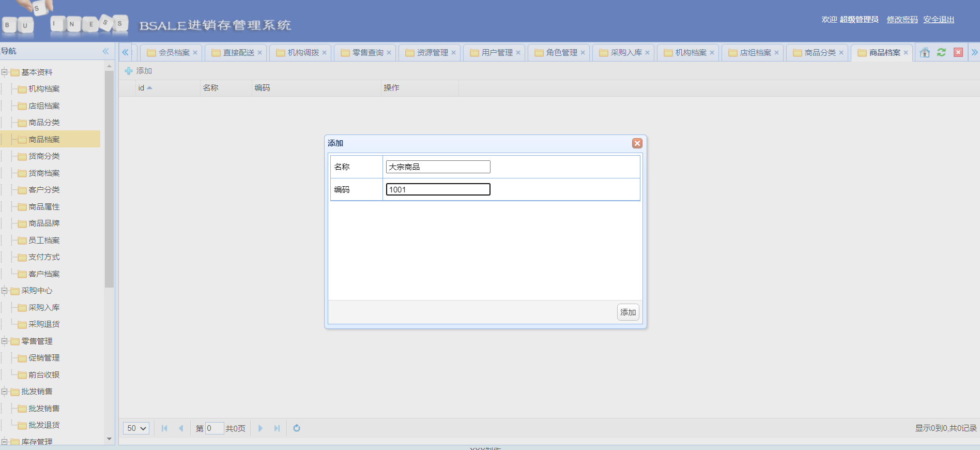
Task: Open the page size dropdown showing 50
Action: 136,428
